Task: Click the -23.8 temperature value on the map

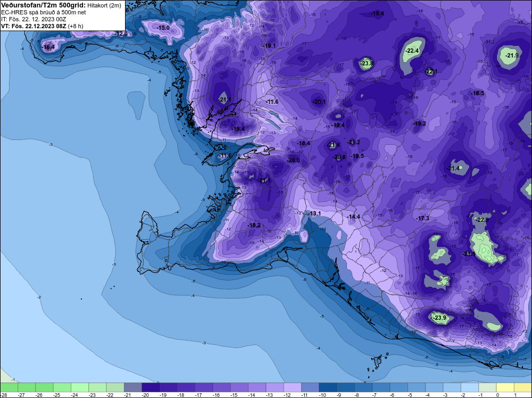Action: coord(367,63)
